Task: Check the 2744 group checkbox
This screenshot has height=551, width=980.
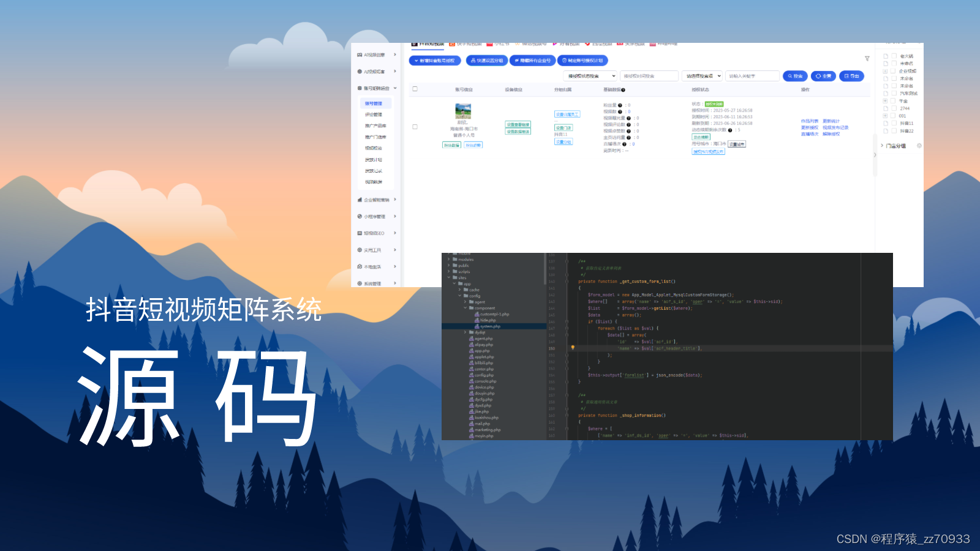Action: pos(894,108)
